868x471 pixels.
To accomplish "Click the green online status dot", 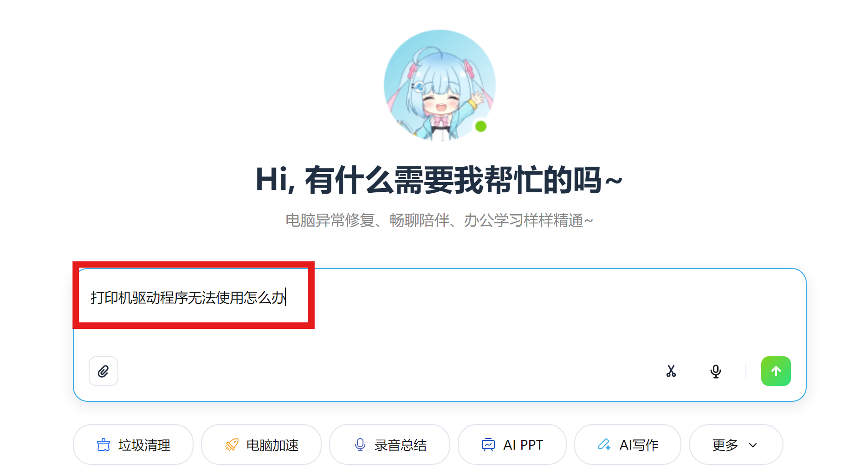I will click(x=481, y=126).
